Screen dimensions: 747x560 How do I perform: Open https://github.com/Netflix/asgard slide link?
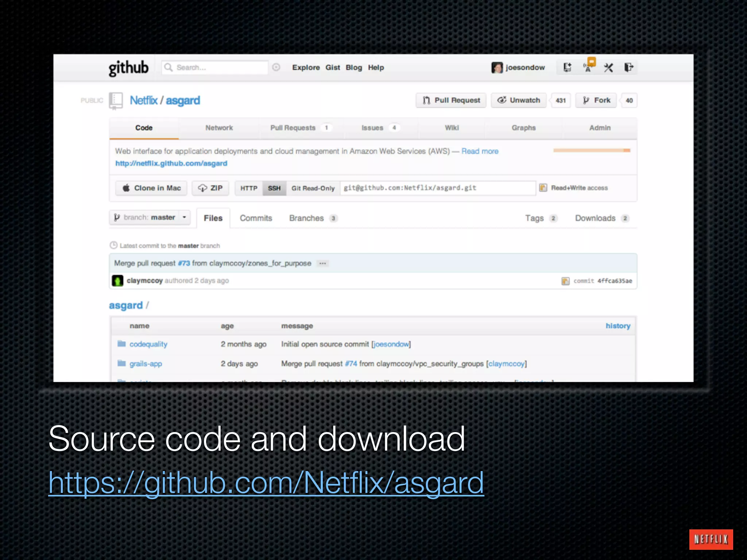click(266, 483)
